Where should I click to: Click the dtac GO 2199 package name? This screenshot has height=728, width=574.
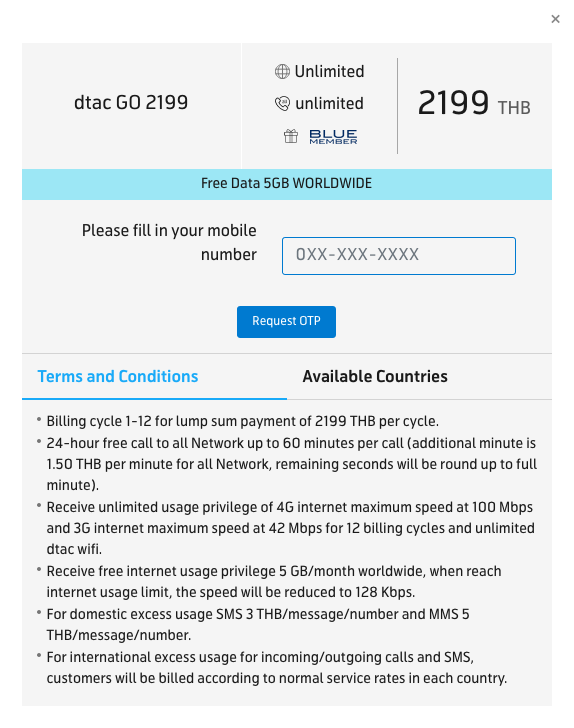[x=131, y=103]
